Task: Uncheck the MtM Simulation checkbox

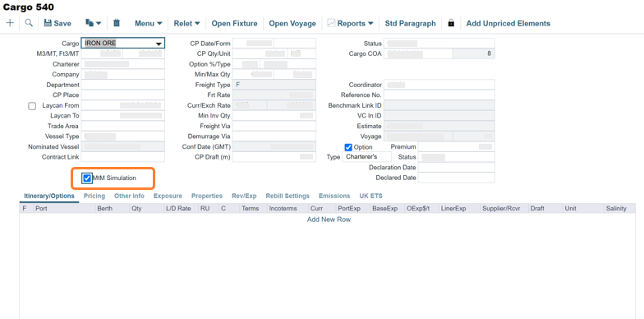Action: [x=87, y=178]
